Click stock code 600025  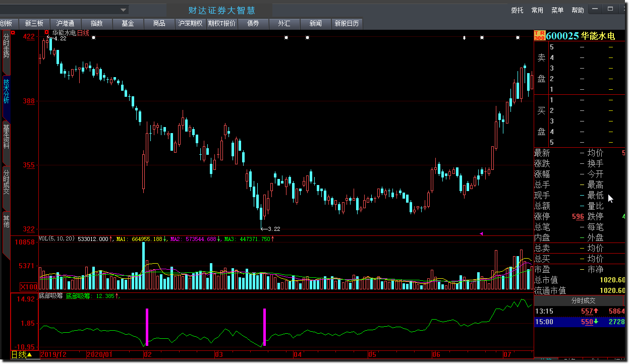pyautogui.click(x=562, y=36)
